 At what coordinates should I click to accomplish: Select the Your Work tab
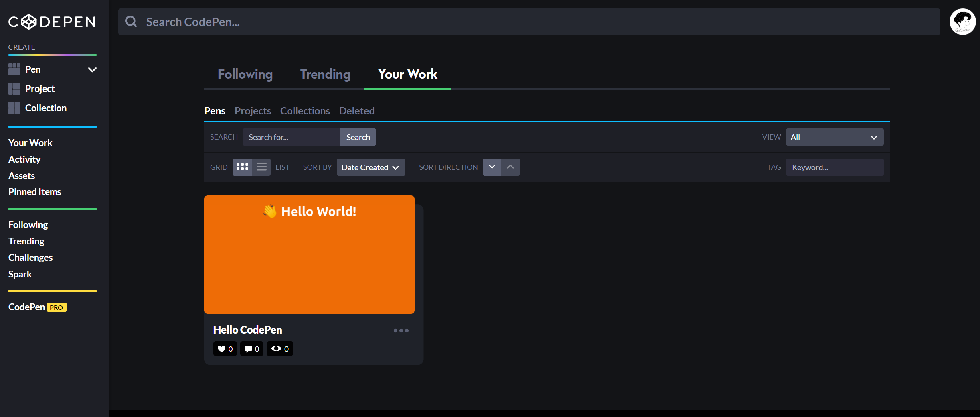tap(407, 74)
